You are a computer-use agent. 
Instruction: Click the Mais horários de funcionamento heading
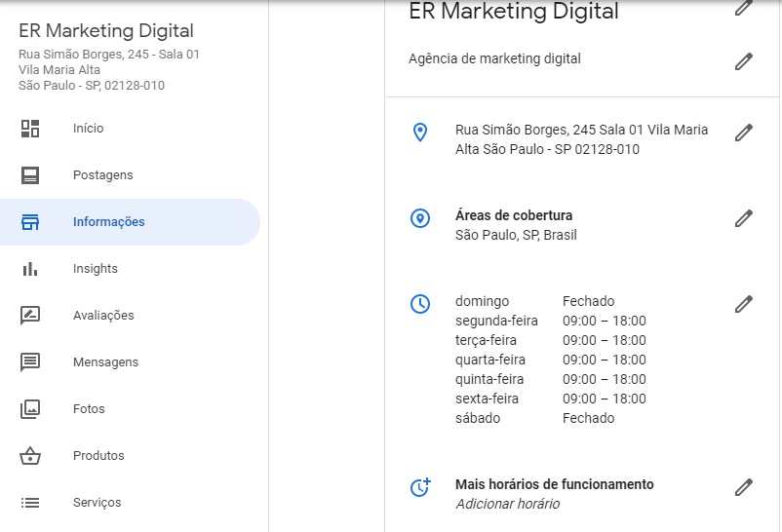[554, 484]
